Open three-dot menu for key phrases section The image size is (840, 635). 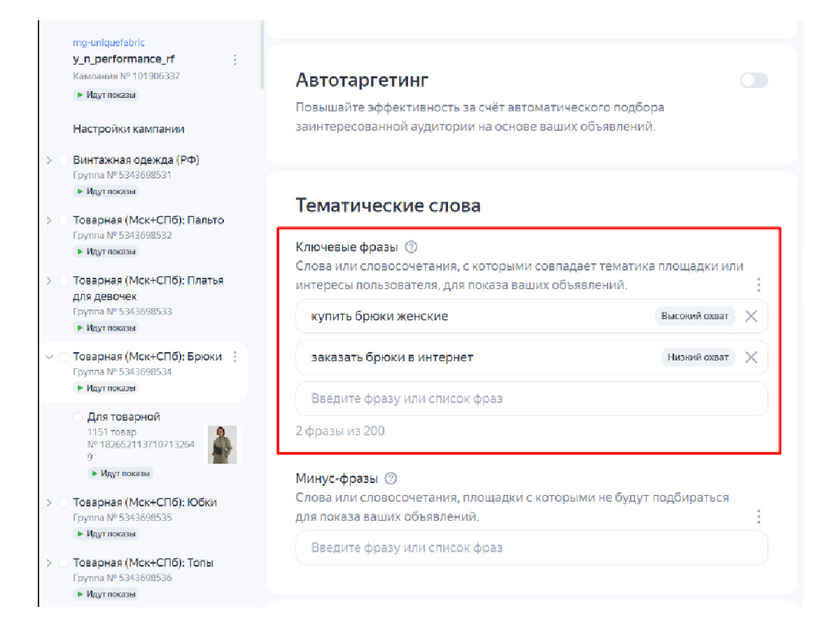coord(759,285)
